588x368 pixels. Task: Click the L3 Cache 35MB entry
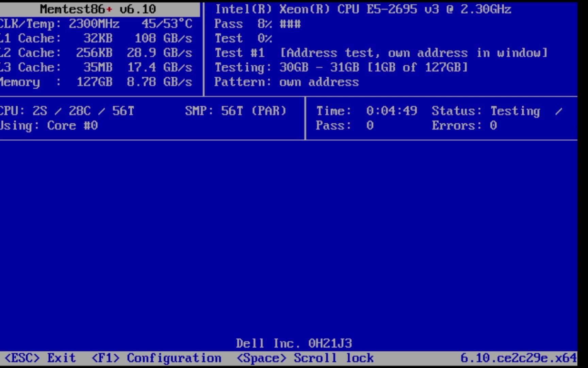[56, 67]
